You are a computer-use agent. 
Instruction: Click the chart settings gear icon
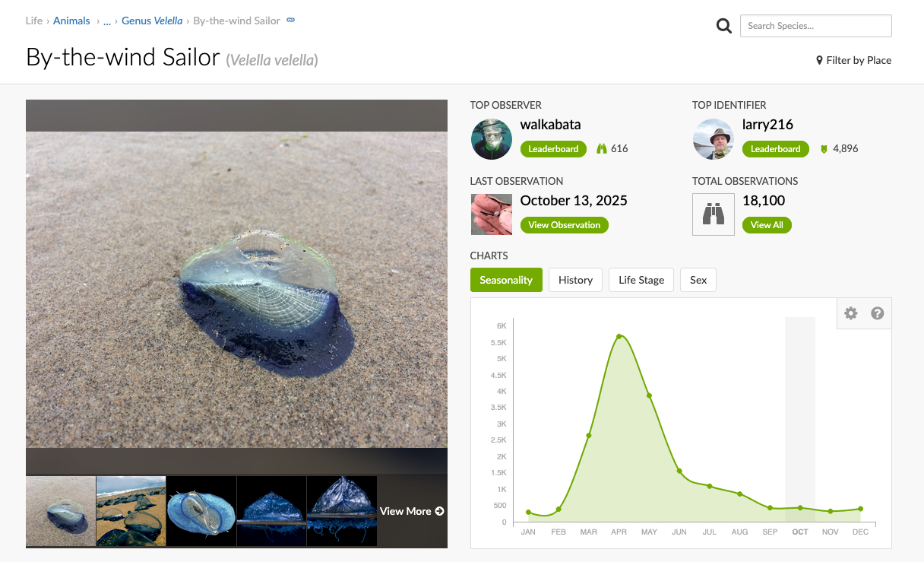tap(850, 313)
